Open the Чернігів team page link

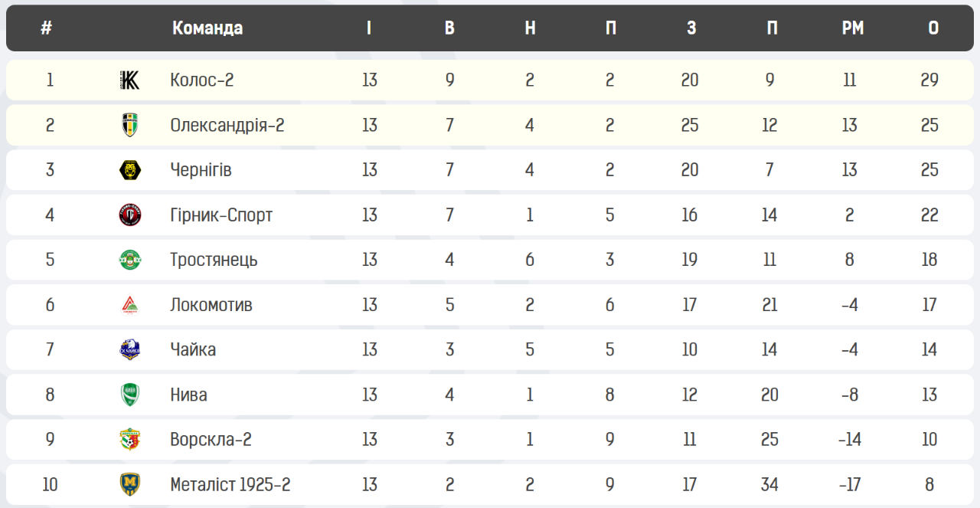(201, 170)
